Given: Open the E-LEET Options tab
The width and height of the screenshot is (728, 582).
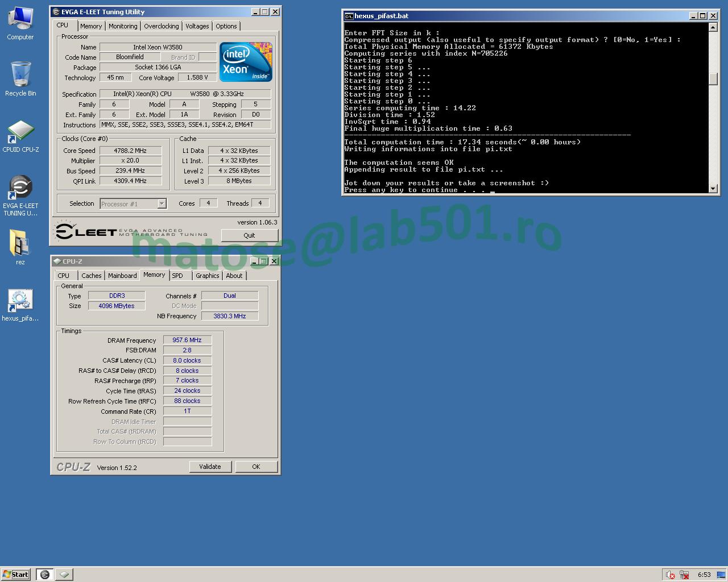Looking at the screenshot, I should (x=226, y=26).
